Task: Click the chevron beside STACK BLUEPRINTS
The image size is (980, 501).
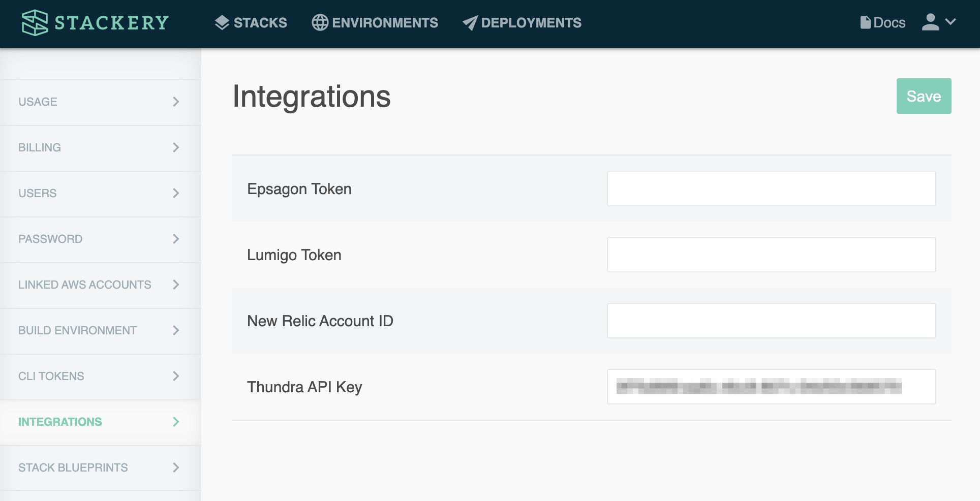Action: coord(176,467)
